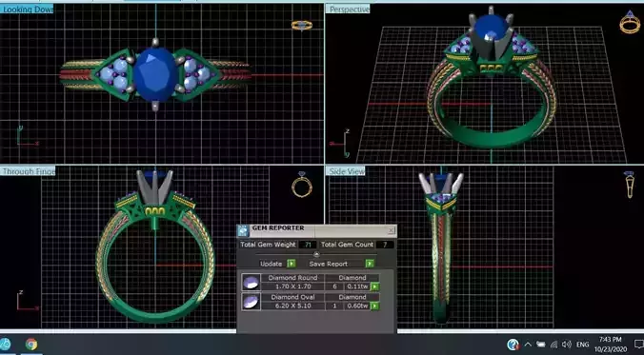Screen dimensions: 644x355
Task: Click the green arrow beside 0.60tw
Action: click(374, 306)
